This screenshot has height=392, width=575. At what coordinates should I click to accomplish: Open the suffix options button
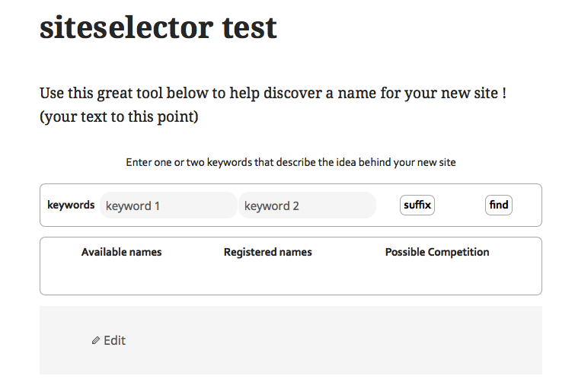(x=417, y=205)
